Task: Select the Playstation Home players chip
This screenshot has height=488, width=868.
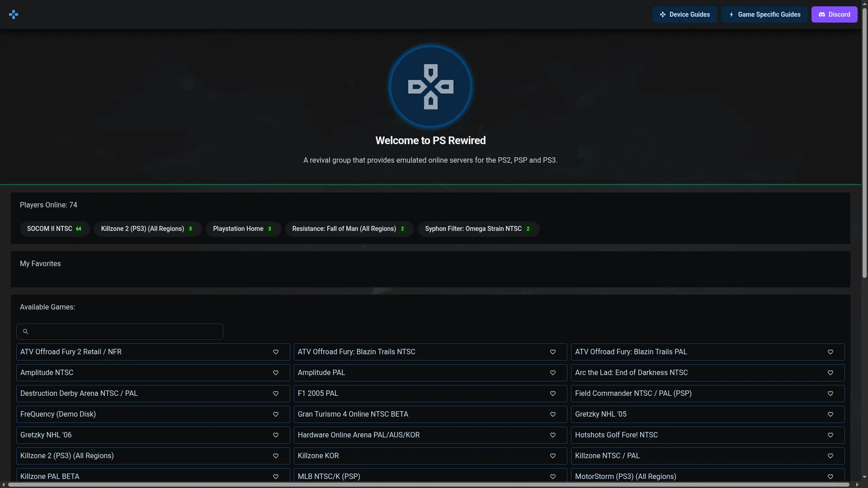Action: coord(243,229)
